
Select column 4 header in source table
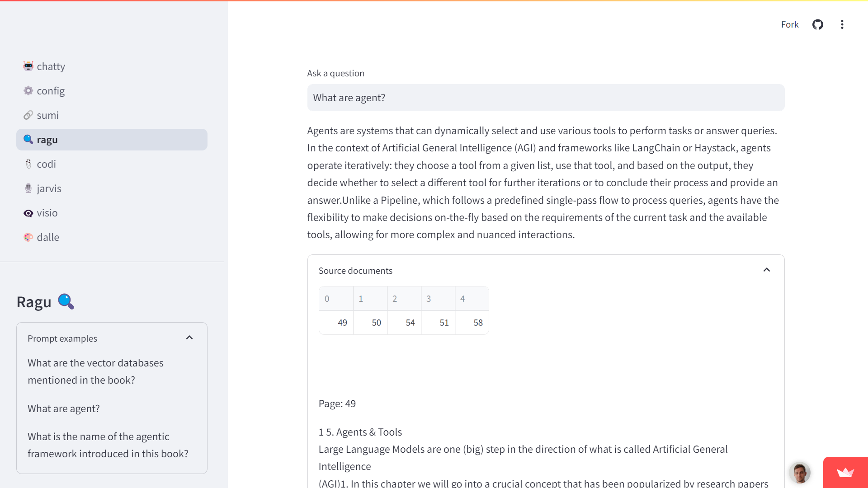click(472, 299)
